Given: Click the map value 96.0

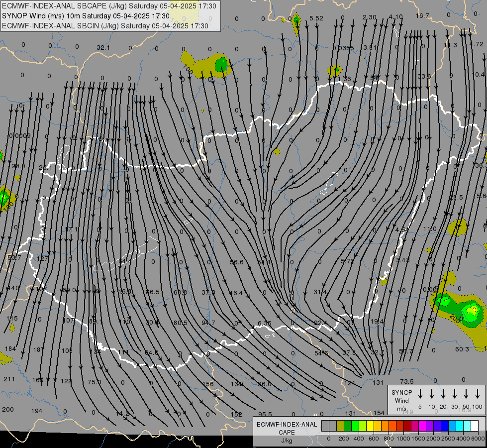Looking at the screenshot, I should 265,384.
